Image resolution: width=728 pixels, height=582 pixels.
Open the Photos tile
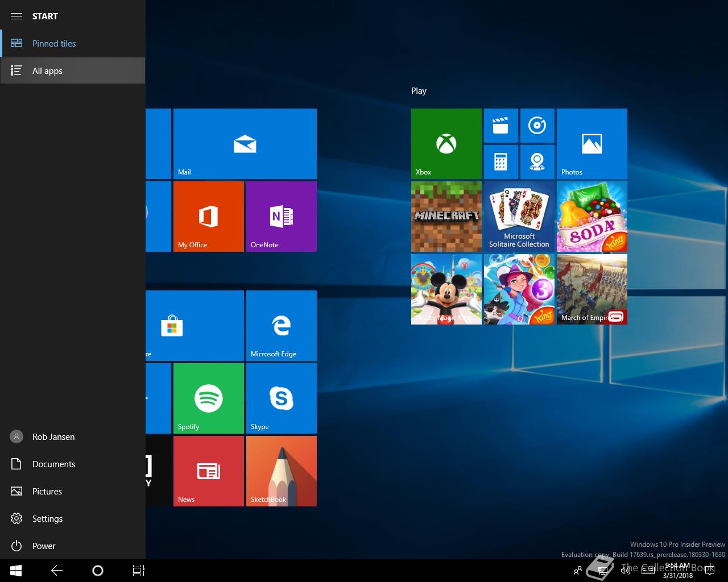(x=591, y=144)
